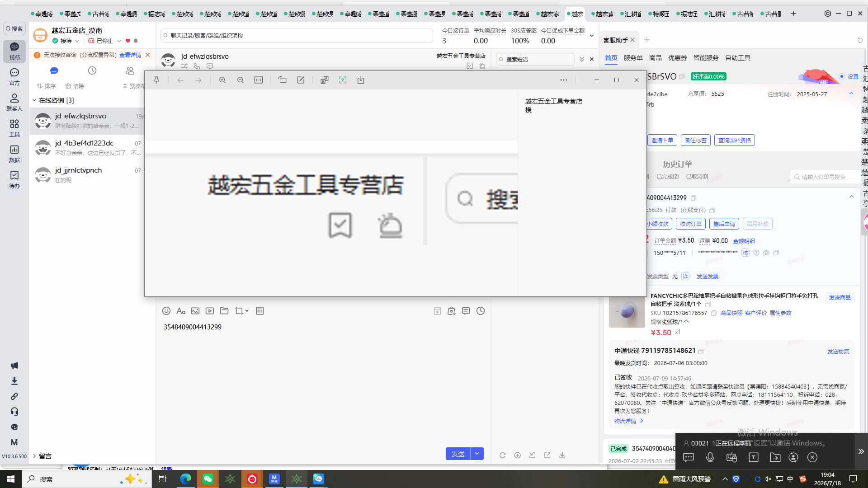Toggle the notification bell beside 已停止

(x=136, y=41)
